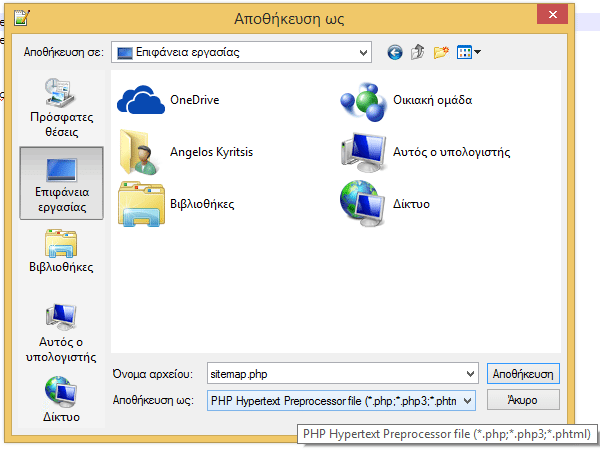Create a new folder via toolbar icon
The image size is (600, 453).
click(440, 51)
